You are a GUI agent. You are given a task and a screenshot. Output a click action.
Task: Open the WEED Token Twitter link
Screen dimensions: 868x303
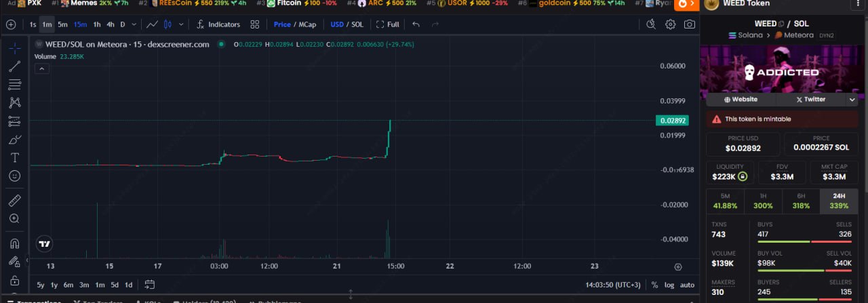click(810, 99)
